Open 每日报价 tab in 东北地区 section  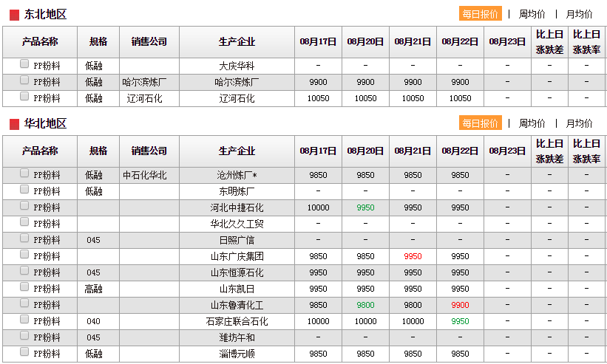[480, 14]
